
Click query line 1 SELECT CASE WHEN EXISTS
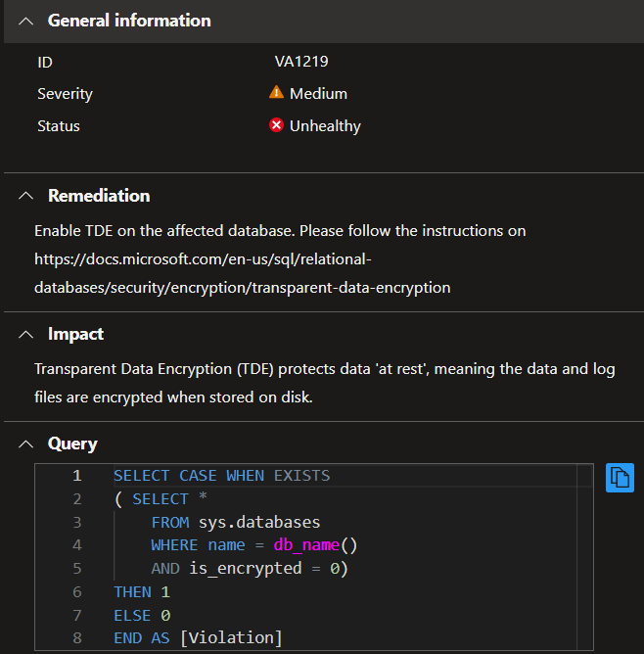pyautogui.click(x=222, y=476)
